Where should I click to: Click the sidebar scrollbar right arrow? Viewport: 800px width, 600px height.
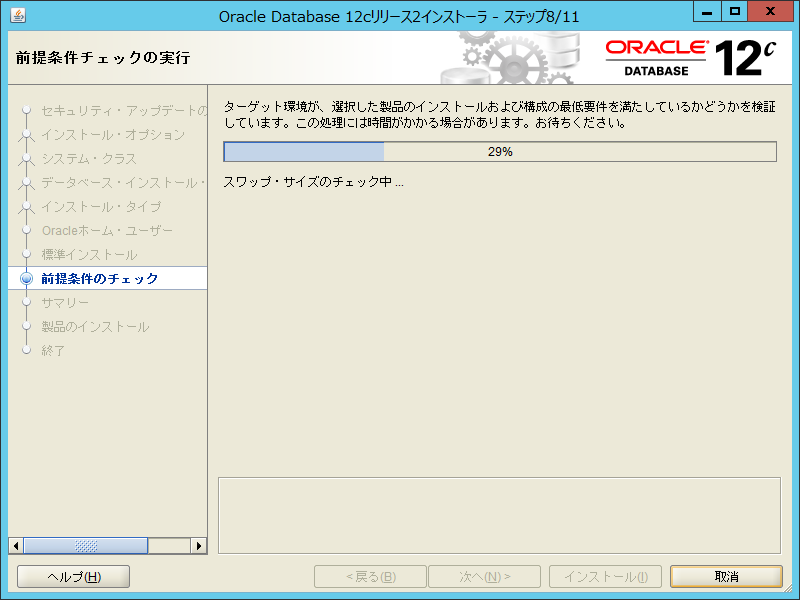tap(199, 546)
